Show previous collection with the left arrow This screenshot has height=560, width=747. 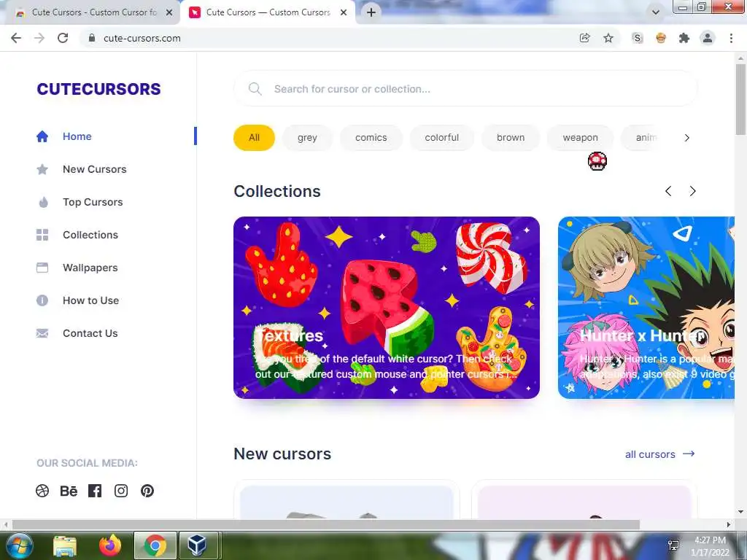pyautogui.click(x=668, y=191)
